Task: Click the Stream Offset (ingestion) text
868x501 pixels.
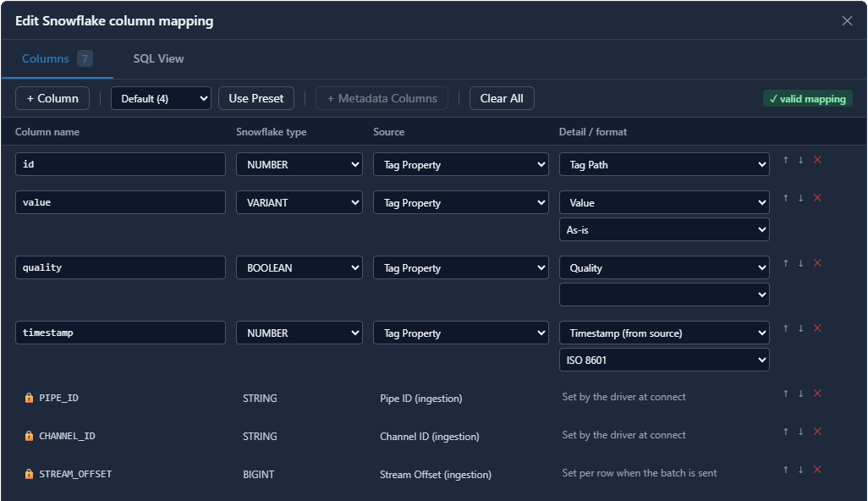Action: (436, 475)
